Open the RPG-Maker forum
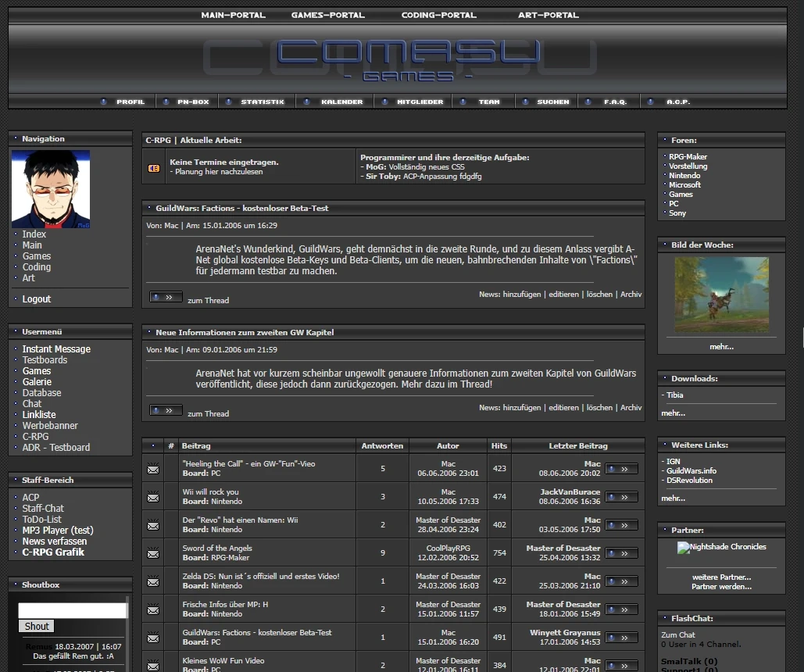The image size is (804, 672). coord(688,157)
